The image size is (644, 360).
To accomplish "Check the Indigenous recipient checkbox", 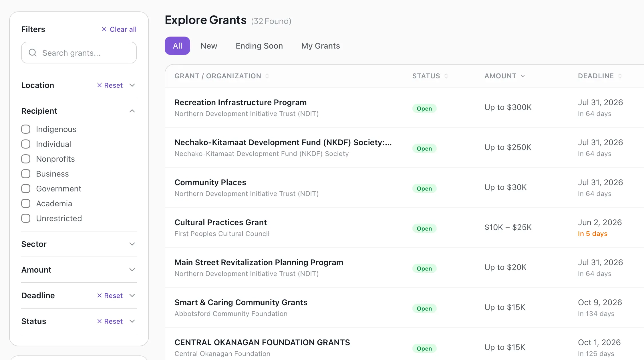I will pyautogui.click(x=26, y=129).
